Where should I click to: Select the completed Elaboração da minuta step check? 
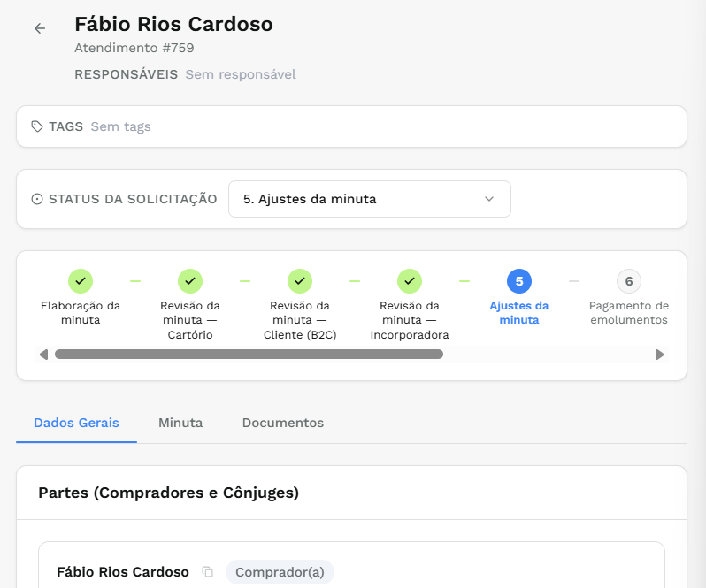pos(81,281)
